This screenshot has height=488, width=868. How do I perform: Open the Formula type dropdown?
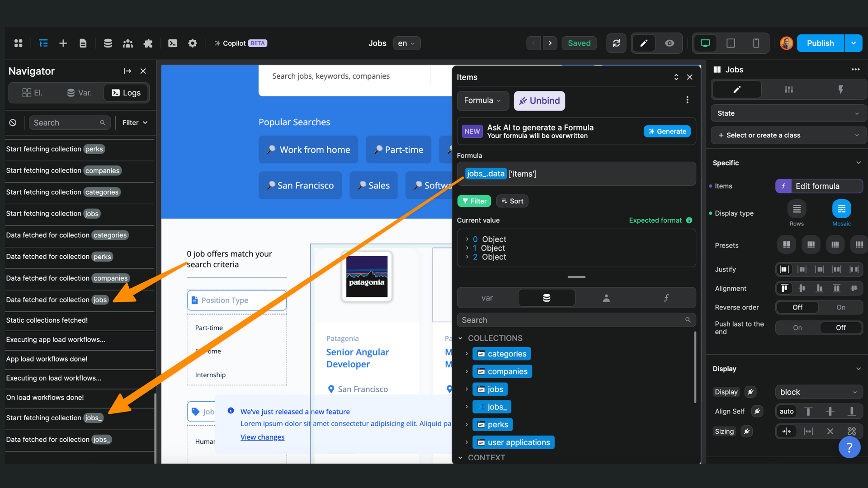tap(482, 101)
